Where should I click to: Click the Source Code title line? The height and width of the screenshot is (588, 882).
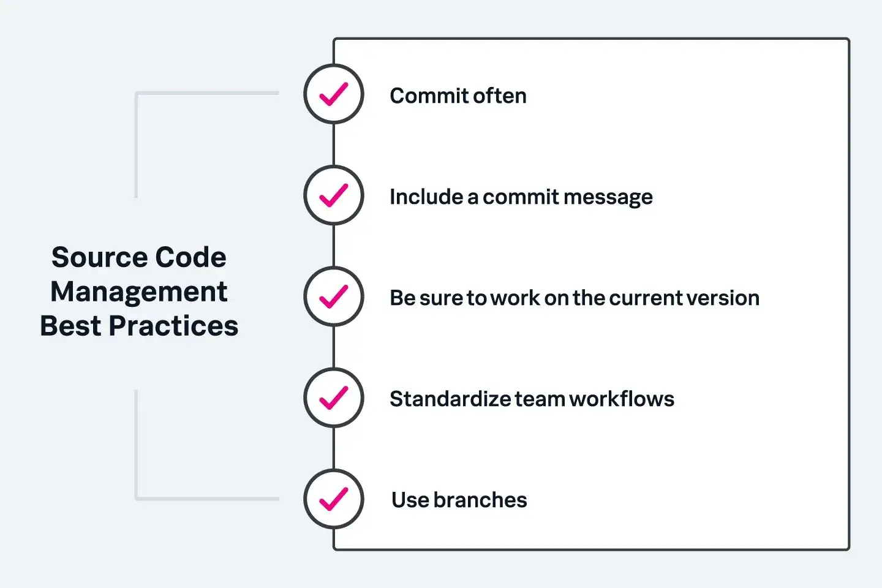(139, 257)
